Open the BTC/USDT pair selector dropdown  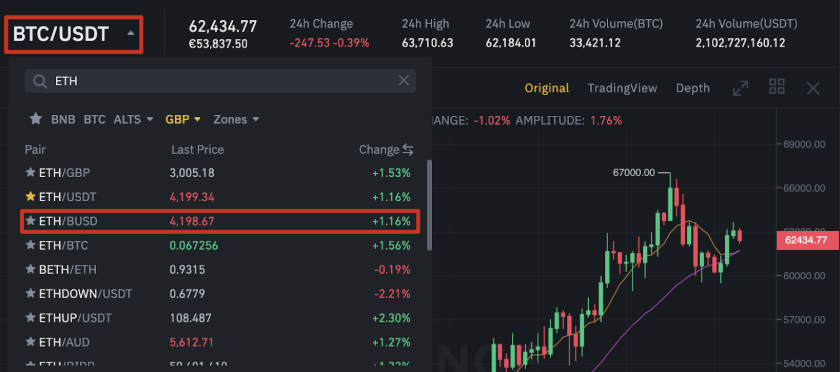coord(74,34)
